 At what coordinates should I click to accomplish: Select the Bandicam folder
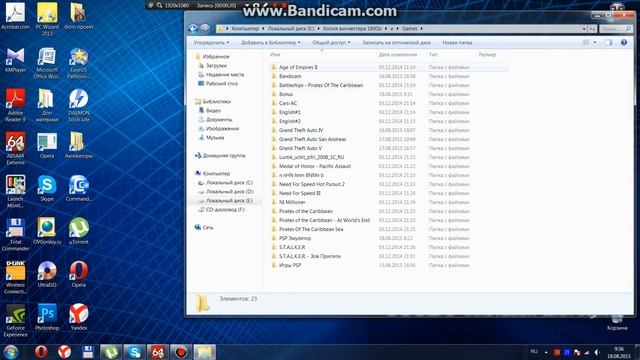290,76
